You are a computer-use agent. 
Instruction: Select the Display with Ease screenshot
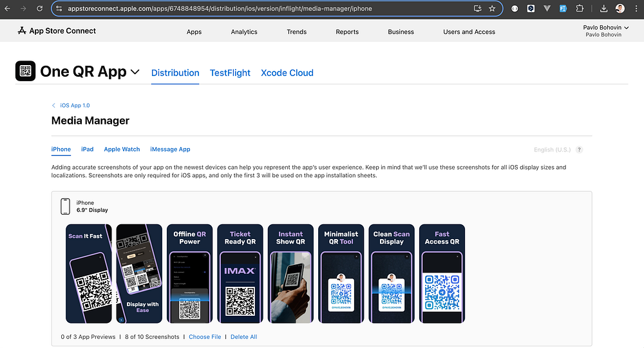(139, 274)
